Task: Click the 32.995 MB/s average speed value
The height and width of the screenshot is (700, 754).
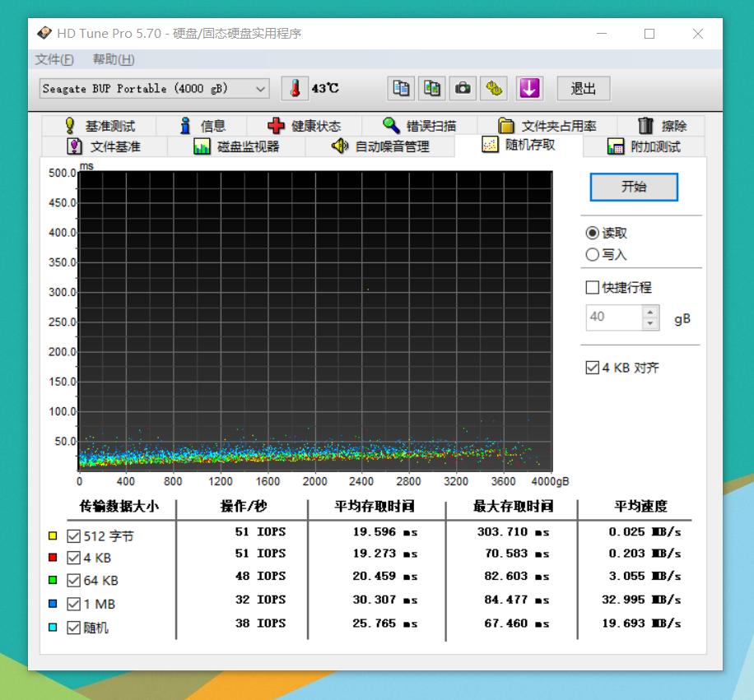Action: [x=641, y=600]
